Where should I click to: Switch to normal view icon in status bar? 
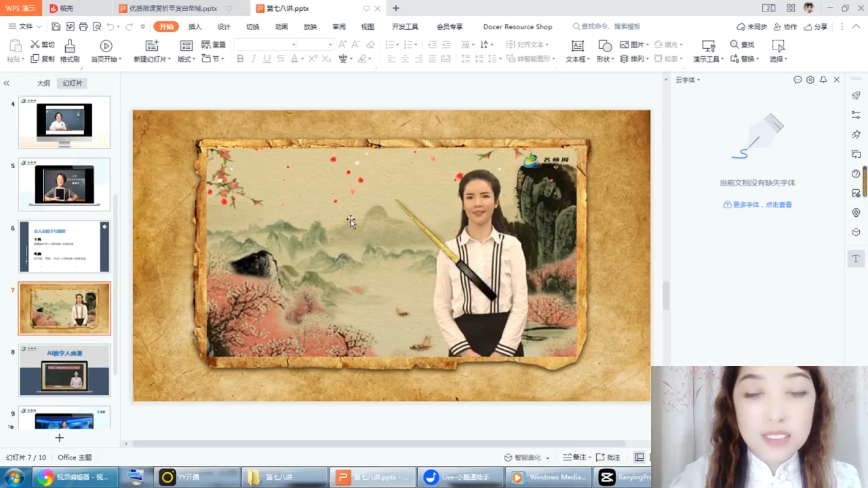(639, 457)
